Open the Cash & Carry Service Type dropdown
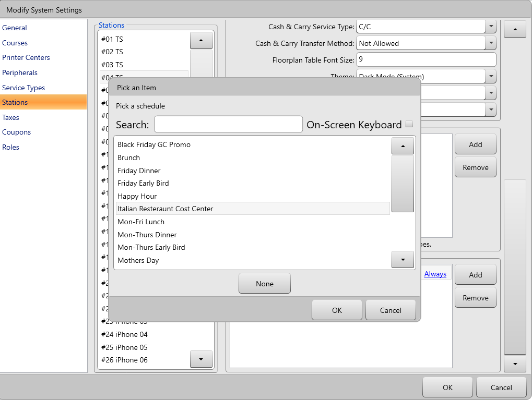The width and height of the screenshot is (532, 400). pos(491,27)
